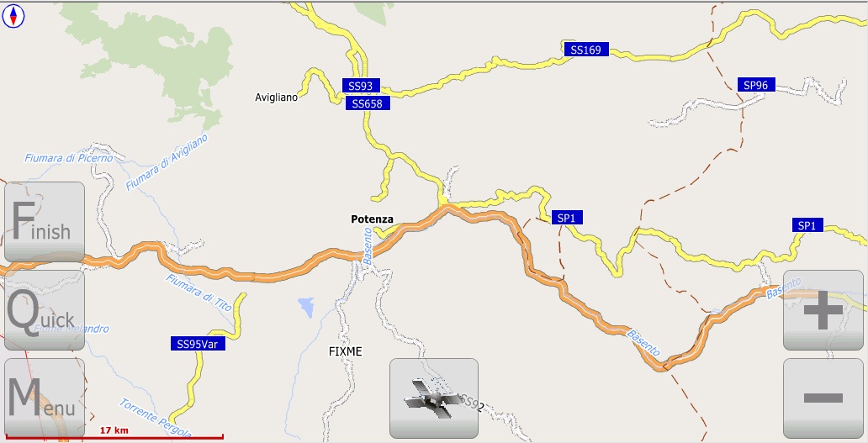Click the Fiumara di Avigliano river label

[167, 162]
